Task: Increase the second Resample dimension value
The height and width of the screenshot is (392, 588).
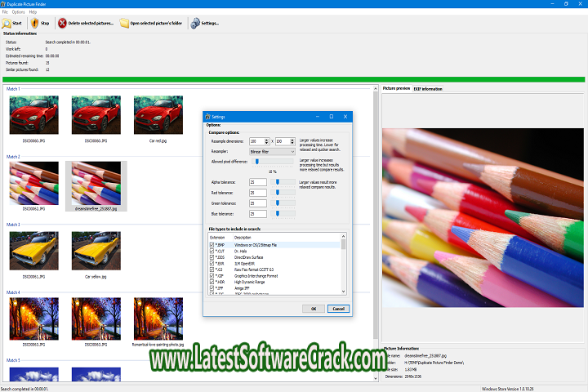Action: coord(292,140)
